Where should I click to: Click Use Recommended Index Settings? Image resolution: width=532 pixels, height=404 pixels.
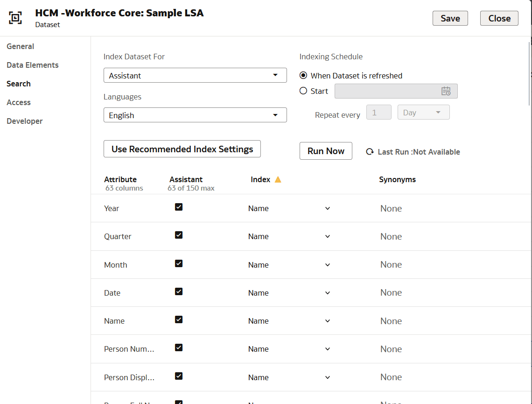click(182, 149)
